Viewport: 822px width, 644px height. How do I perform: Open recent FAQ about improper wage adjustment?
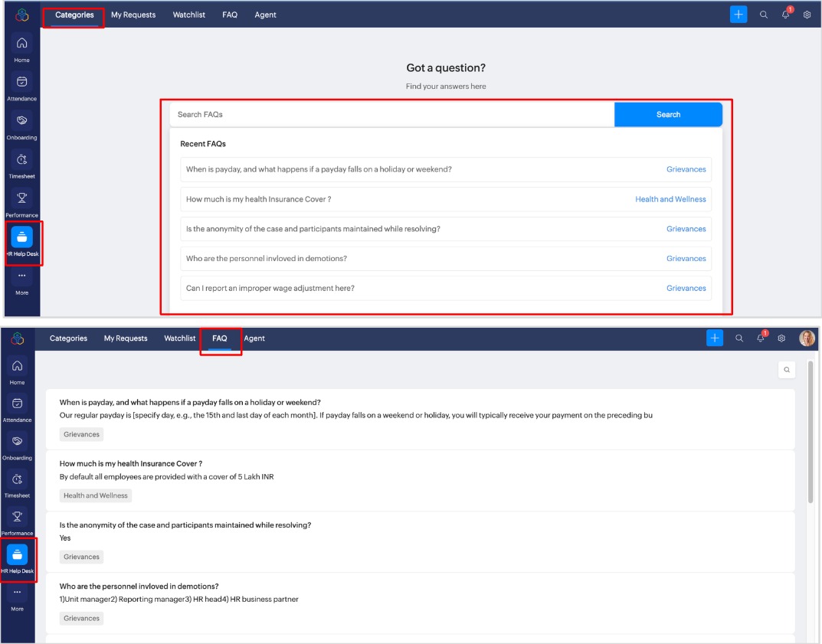click(446, 288)
